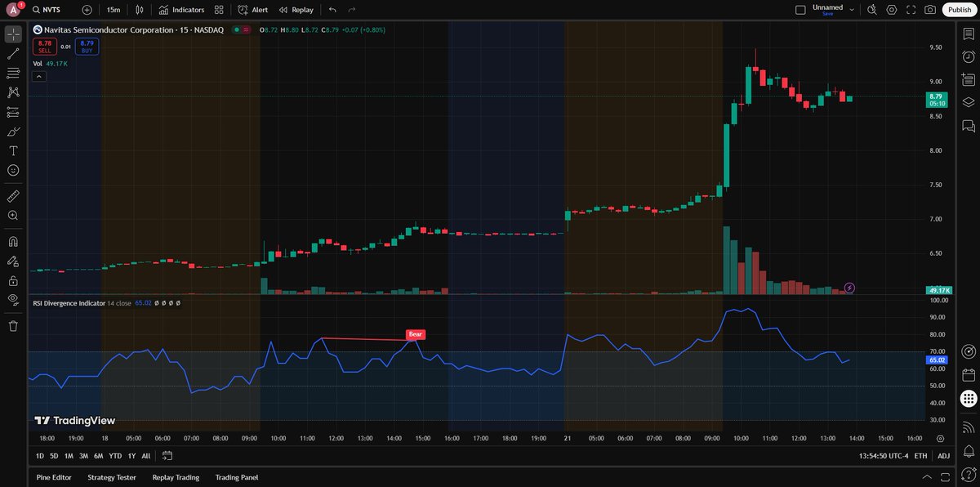This screenshot has height=487, width=980.
Task: Open the alerts clock panel in right sidebar
Action: (969, 57)
